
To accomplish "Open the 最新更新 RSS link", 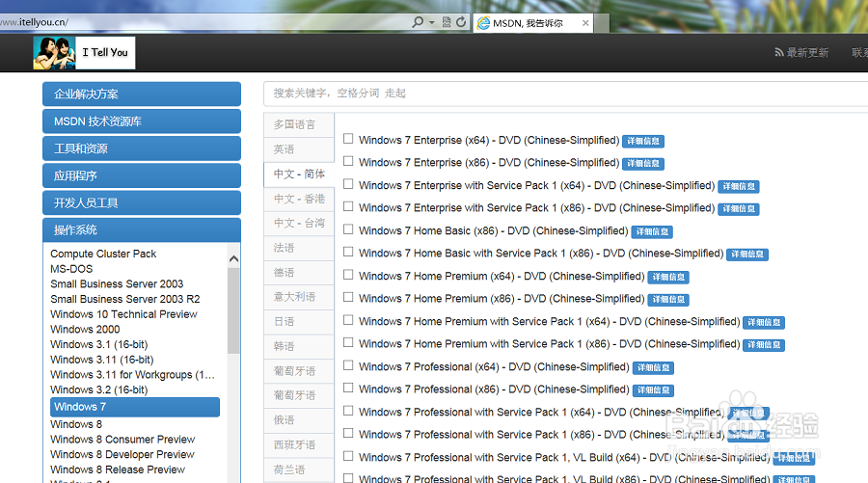I will coord(801,53).
